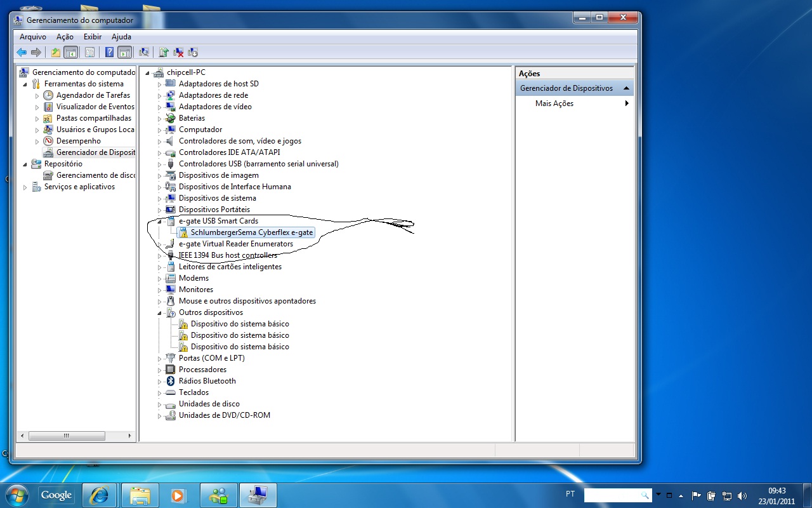Select Gerenciamento de disco in left tree

point(96,175)
